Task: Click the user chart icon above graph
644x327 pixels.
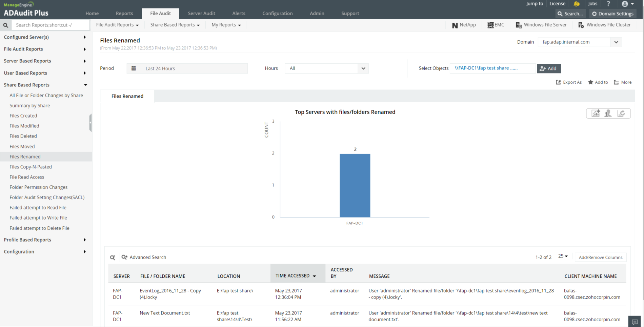Action: [x=608, y=114]
